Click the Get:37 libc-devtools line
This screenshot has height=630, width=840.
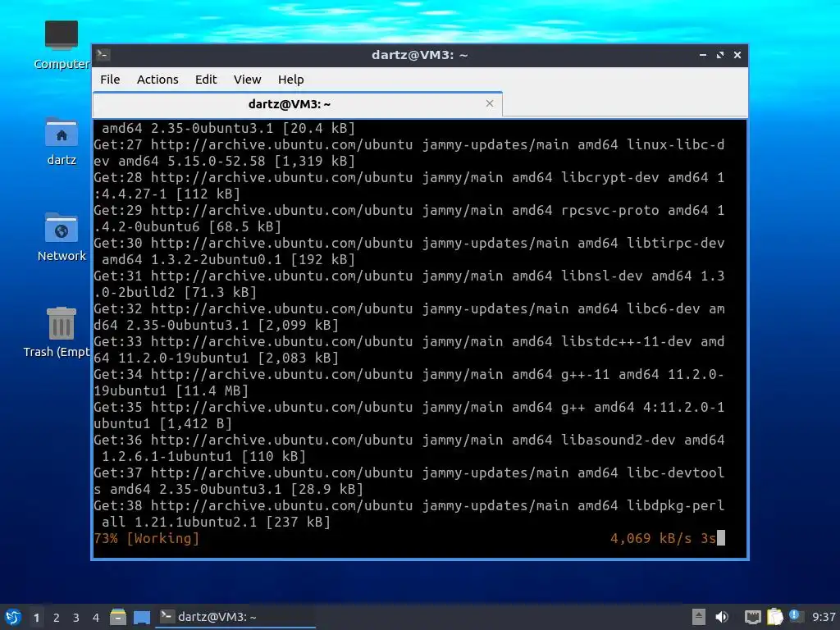point(409,481)
